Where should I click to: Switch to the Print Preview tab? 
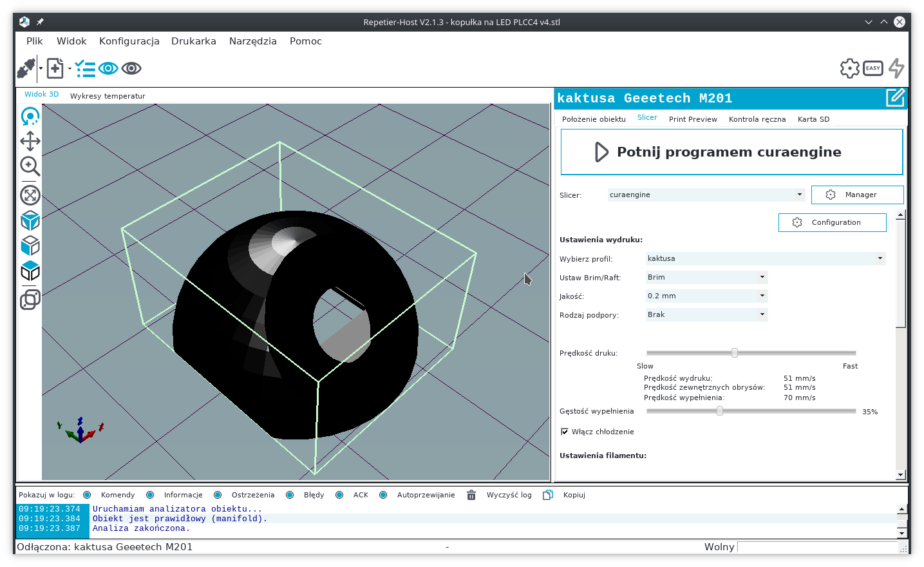pos(693,119)
